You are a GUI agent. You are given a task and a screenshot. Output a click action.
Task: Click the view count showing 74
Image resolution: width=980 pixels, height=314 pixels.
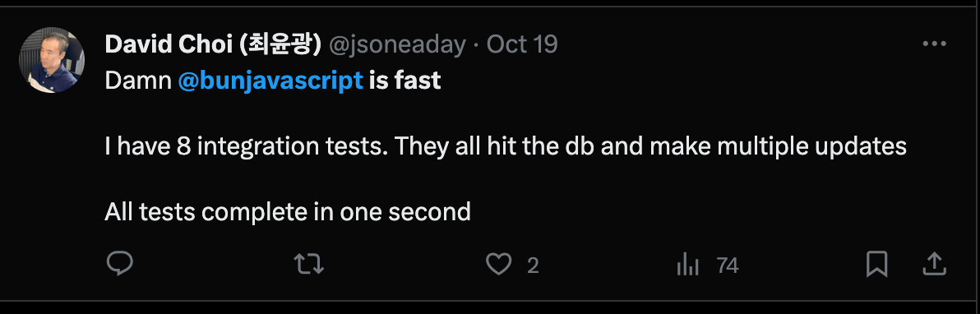tap(728, 266)
